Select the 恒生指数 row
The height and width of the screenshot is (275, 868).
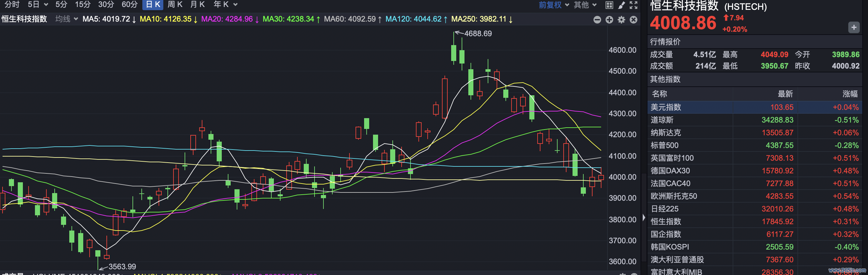click(755, 221)
